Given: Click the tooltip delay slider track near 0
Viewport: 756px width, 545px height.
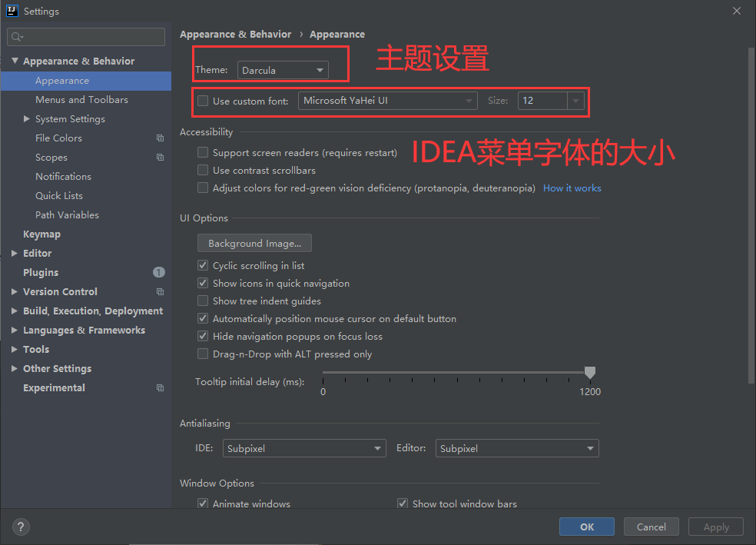Looking at the screenshot, I should coord(326,372).
